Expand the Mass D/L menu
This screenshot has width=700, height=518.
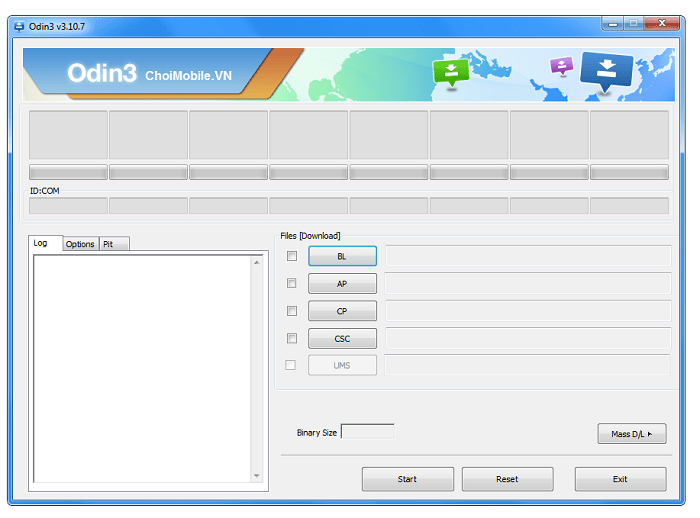point(631,434)
